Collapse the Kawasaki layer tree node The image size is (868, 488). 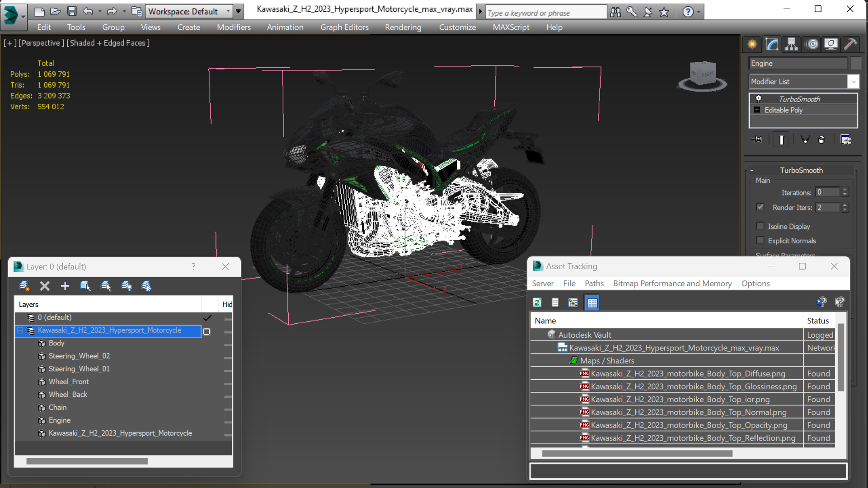pyautogui.click(x=20, y=330)
